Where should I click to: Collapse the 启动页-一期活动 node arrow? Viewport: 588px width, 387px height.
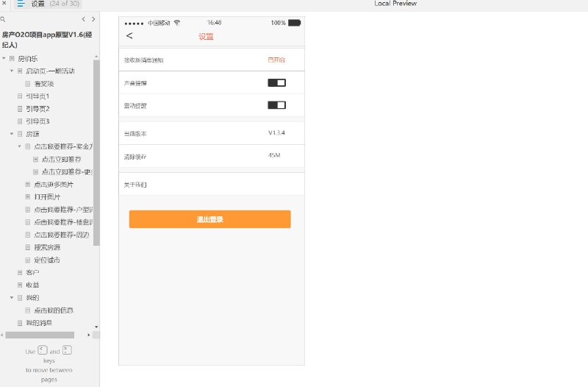click(12, 71)
